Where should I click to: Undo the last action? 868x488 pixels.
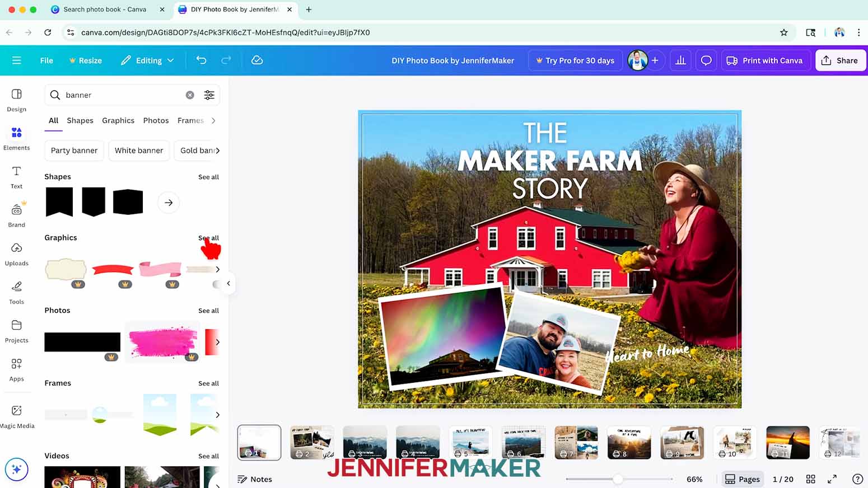(202, 60)
